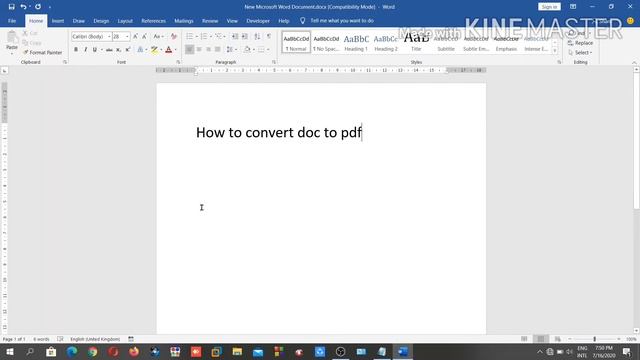Viewport: 640px width, 360px height.
Task: Click the Sign in button
Action: coord(549,7)
